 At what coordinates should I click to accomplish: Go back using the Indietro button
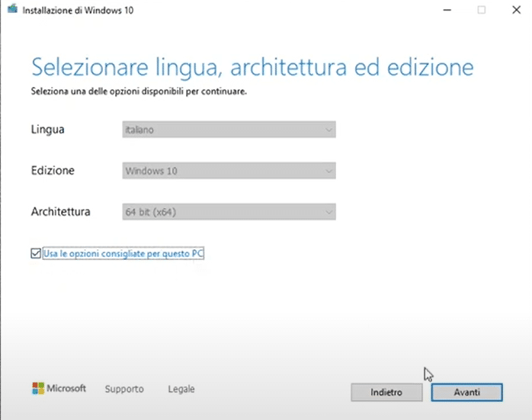[386, 393]
